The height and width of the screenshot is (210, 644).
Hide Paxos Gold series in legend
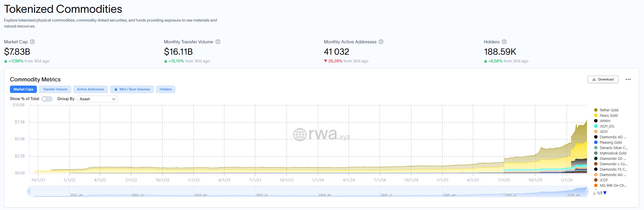click(608, 115)
